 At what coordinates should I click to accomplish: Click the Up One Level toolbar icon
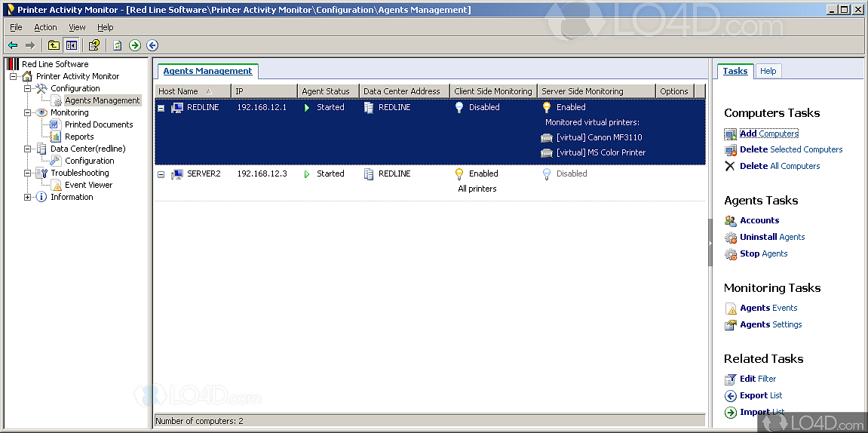[x=54, y=45]
